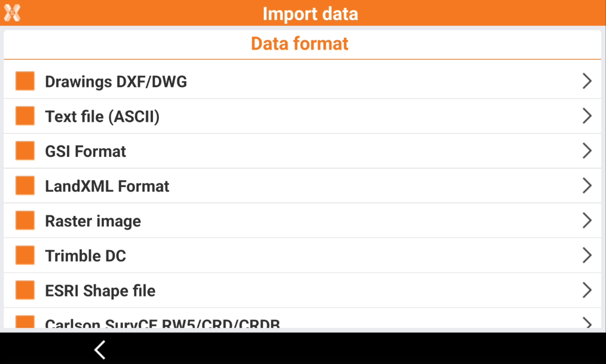This screenshot has height=364, width=606.
Task: Tap the ESRI Shape file chevron
Action: (587, 290)
